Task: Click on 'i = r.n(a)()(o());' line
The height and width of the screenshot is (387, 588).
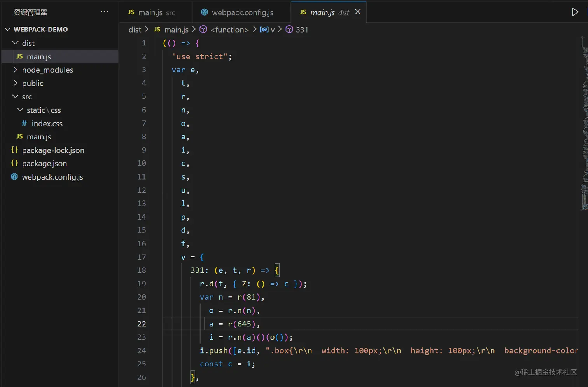Action: (251, 337)
